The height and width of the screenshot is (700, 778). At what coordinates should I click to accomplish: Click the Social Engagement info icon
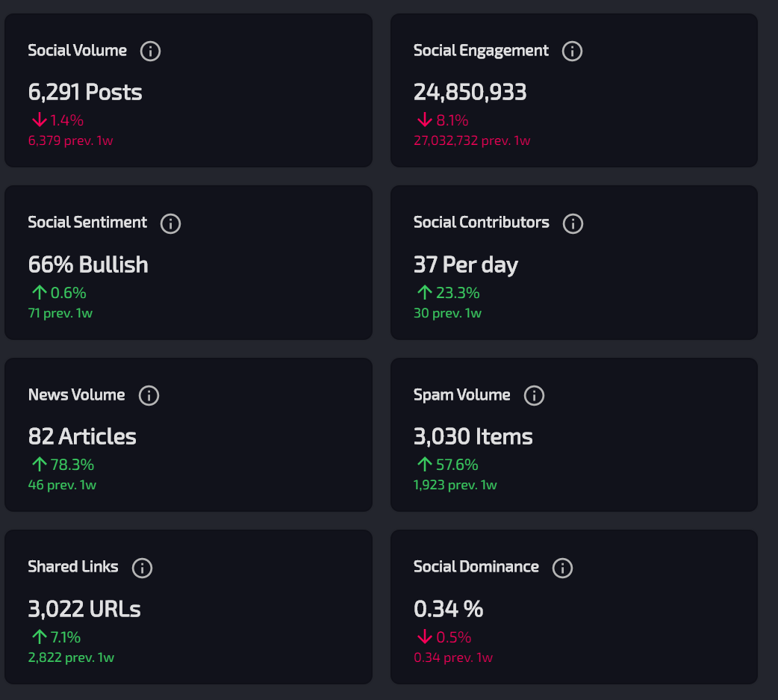[x=572, y=51]
